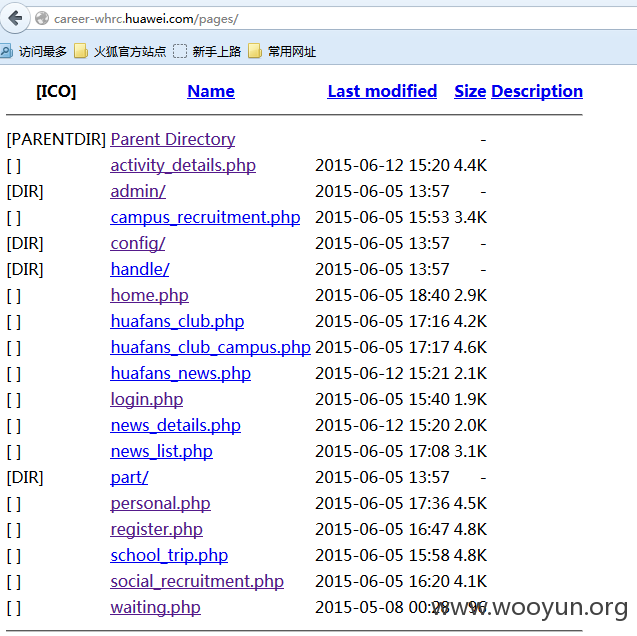The height and width of the screenshot is (636, 637).
Task: Click the 2015-06-12 15:21 date of huafans_news.php
Action: pos(382,373)
